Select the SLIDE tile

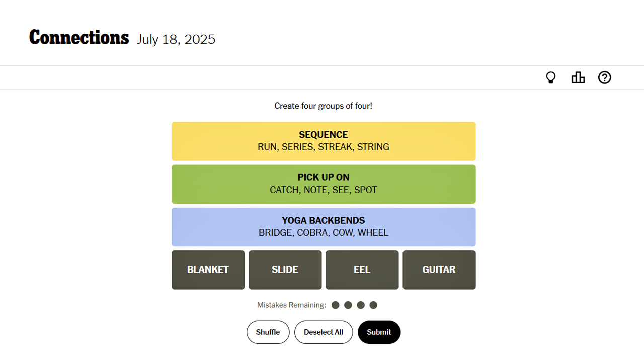click(x=285, y=270)
